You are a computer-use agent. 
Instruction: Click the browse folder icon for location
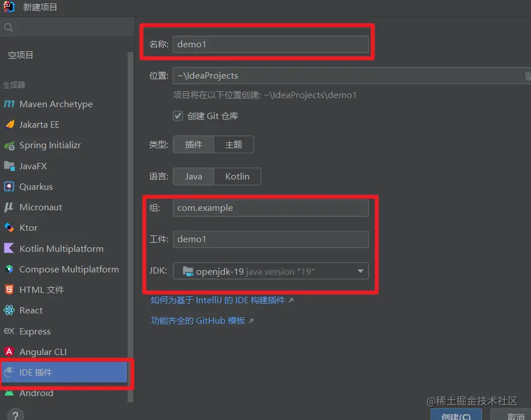528,76
